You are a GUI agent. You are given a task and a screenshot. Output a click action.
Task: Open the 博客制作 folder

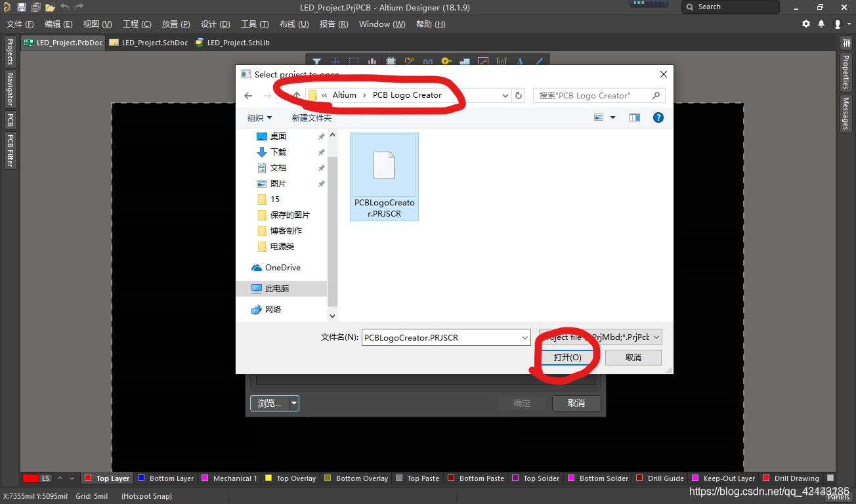286,230
